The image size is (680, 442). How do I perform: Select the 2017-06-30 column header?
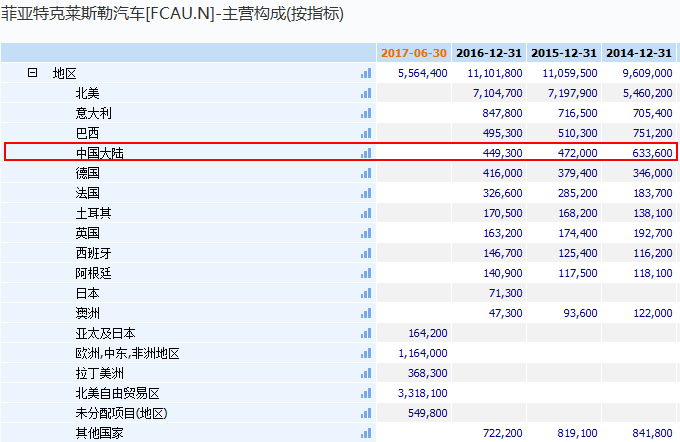(414, 53)
